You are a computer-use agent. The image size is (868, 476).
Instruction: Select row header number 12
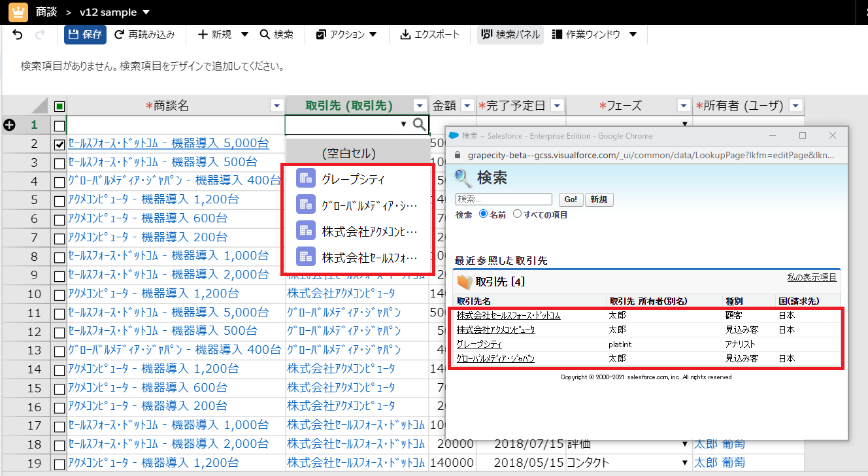point(33,331)
